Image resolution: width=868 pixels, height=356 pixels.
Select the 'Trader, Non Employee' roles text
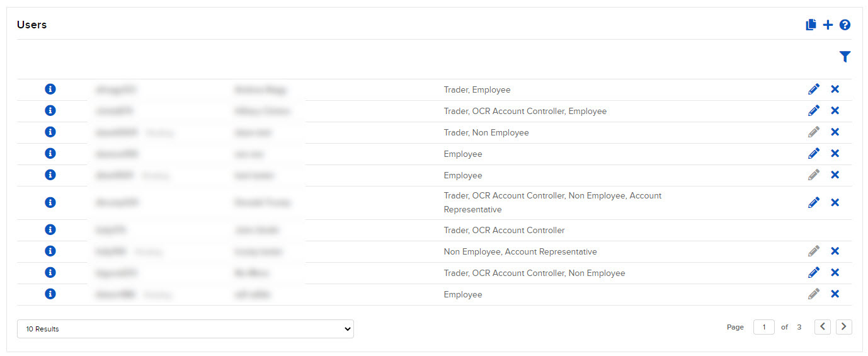coord(486,133)
